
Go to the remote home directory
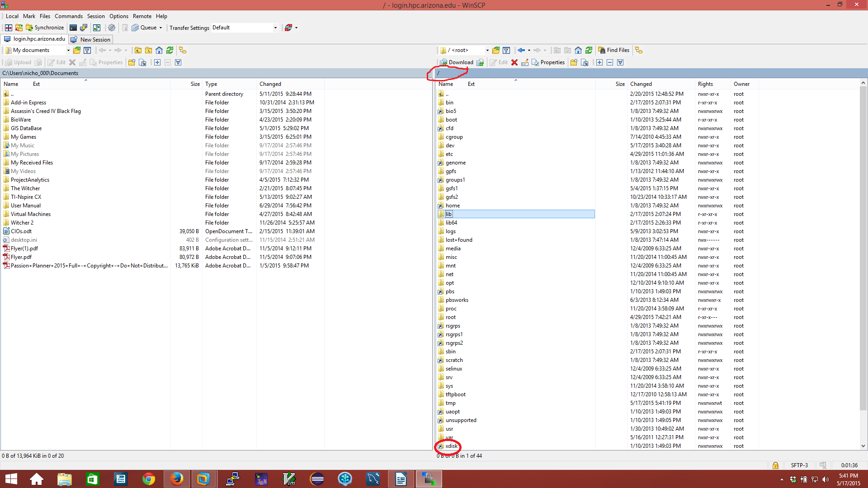pyautogui.click(x=578, y=50)
